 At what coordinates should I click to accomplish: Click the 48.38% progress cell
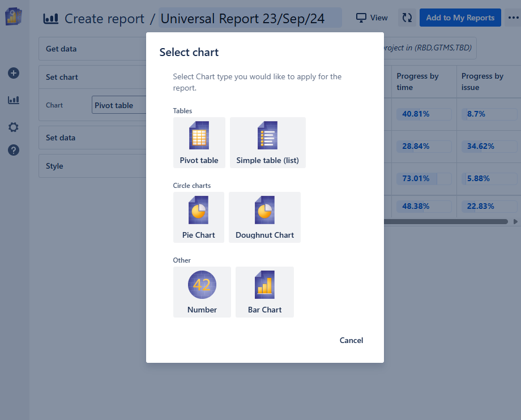coord(424,207)
